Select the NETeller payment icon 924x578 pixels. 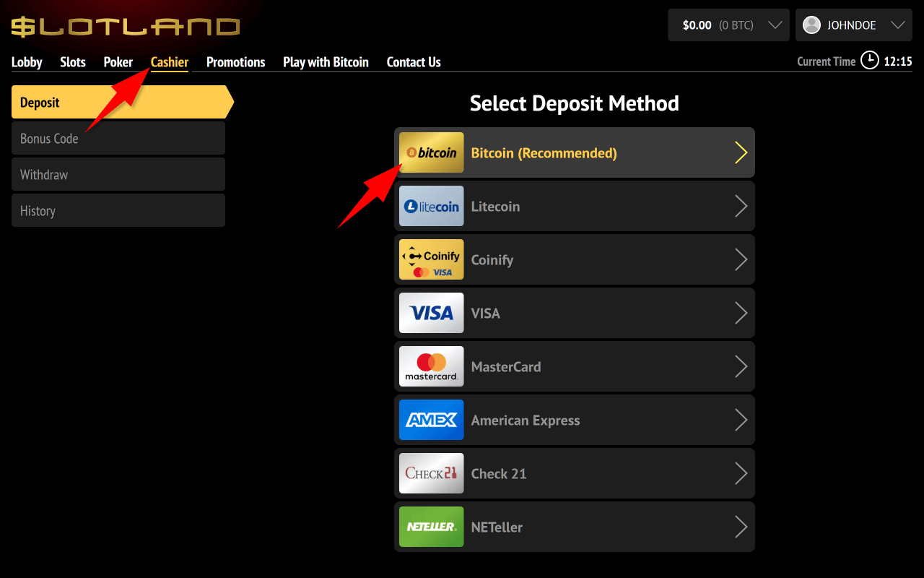(x=431, y=527)
